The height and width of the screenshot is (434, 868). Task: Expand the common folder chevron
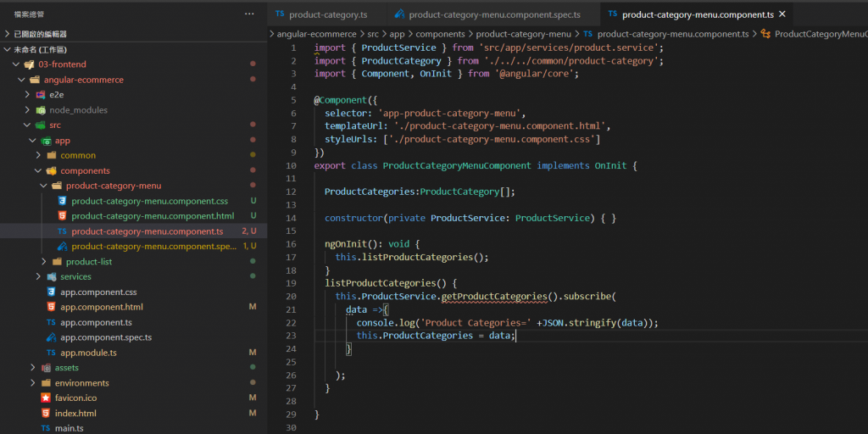pyautogui.click(x=37, y=156)
